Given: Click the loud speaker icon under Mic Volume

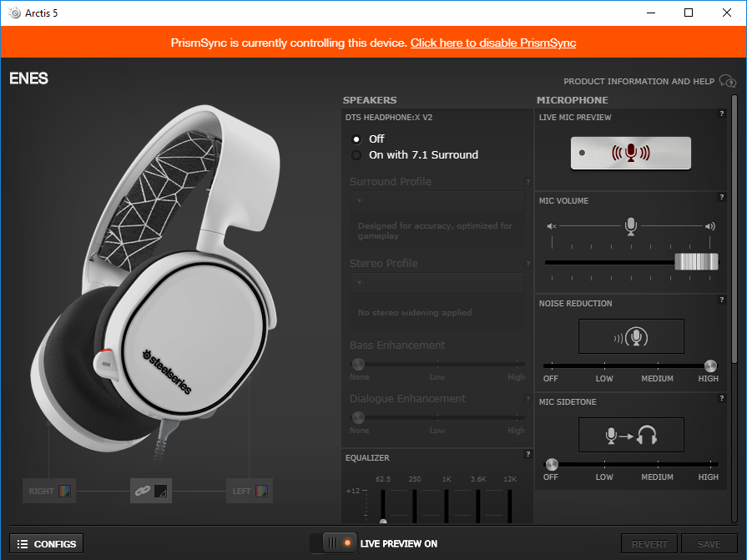Looking at the screenshot, I should click(x=709, y=226).
